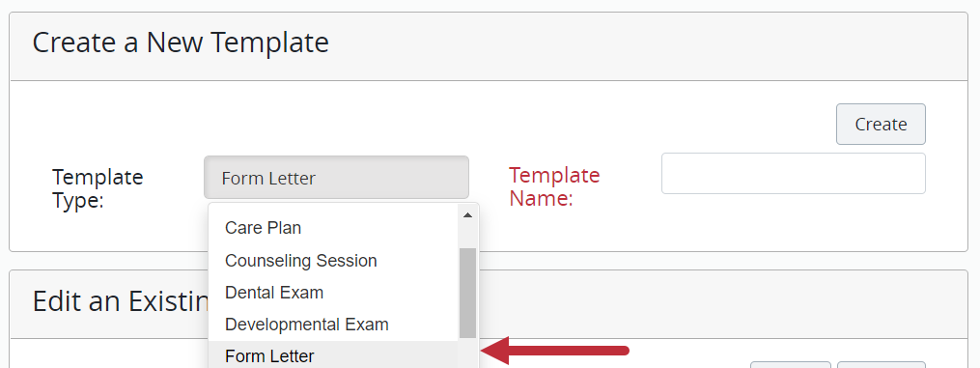Click the Create button
This screenshot has width=980, height=368.
pyautogui.click(x=881, y=124)
